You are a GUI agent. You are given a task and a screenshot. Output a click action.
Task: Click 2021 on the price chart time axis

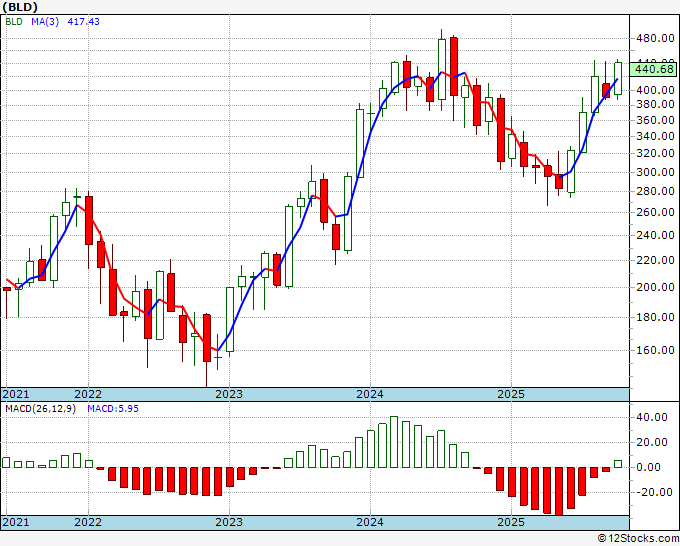coord(16,394)
